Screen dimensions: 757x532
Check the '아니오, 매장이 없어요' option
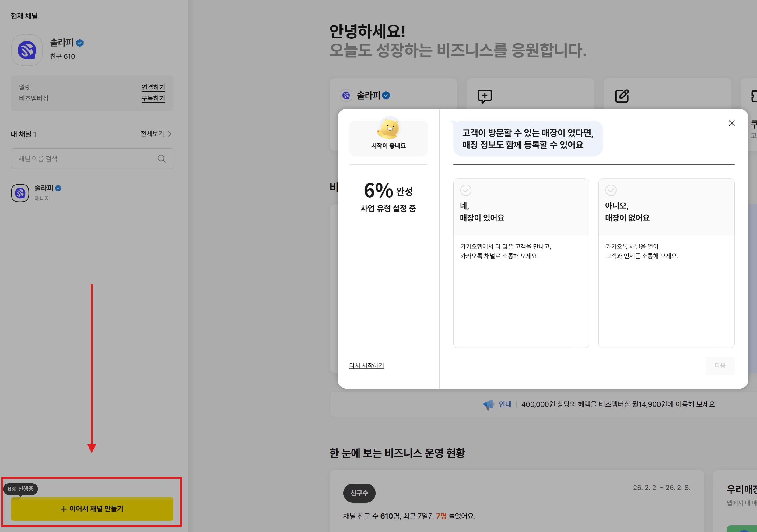point(611,190)
